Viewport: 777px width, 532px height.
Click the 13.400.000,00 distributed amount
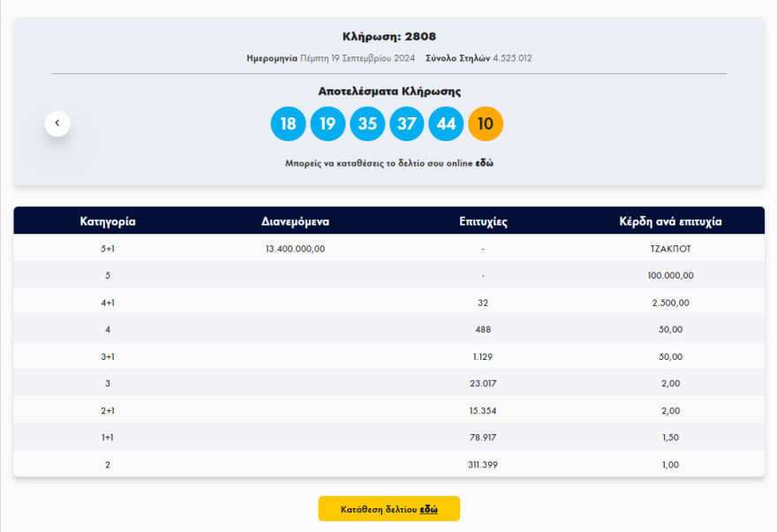click(295, 249)
